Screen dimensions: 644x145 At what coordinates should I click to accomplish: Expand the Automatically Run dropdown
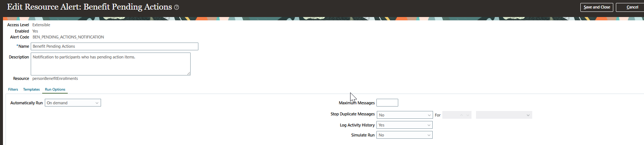tap(73, 103)
